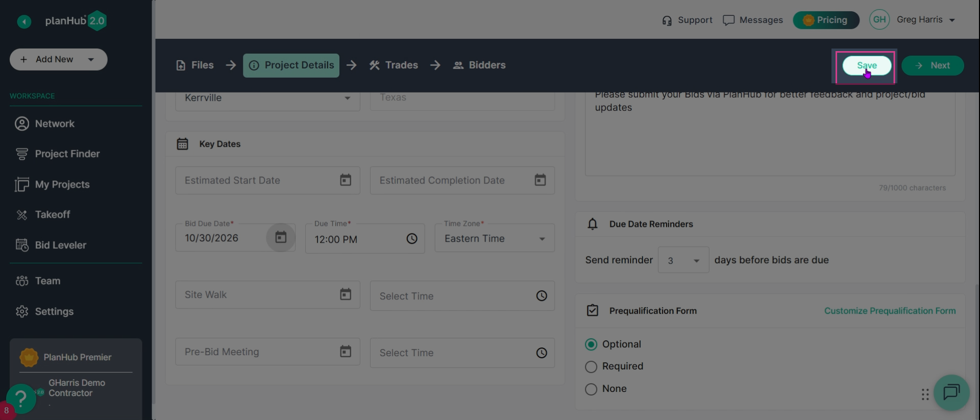Open the Bid Due Date calendar picker
The image size is (980, 420).
(x=281, y=237)
